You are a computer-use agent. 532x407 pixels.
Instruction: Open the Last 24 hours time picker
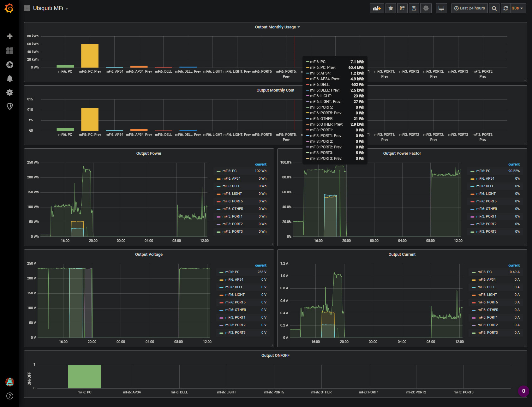tap(469, 8)
